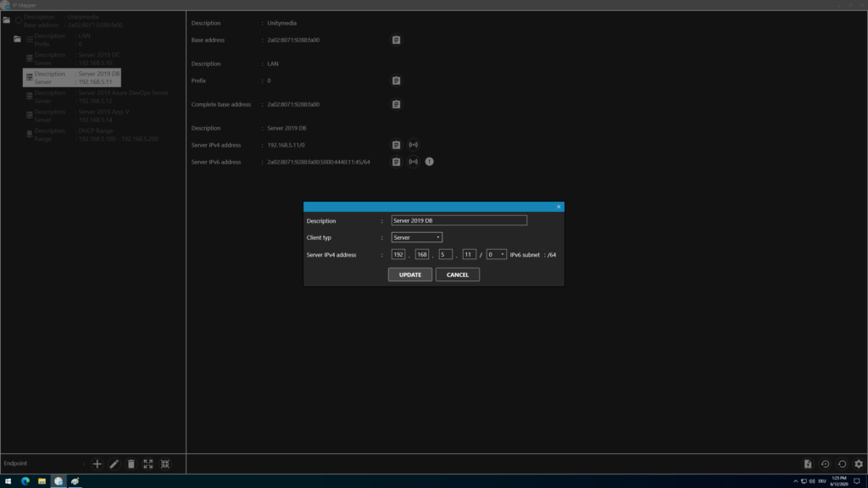Viewport: 868px width, 488px height.
Task: Delete endpoint with the trash icon
Action: (x=131, y=463)
